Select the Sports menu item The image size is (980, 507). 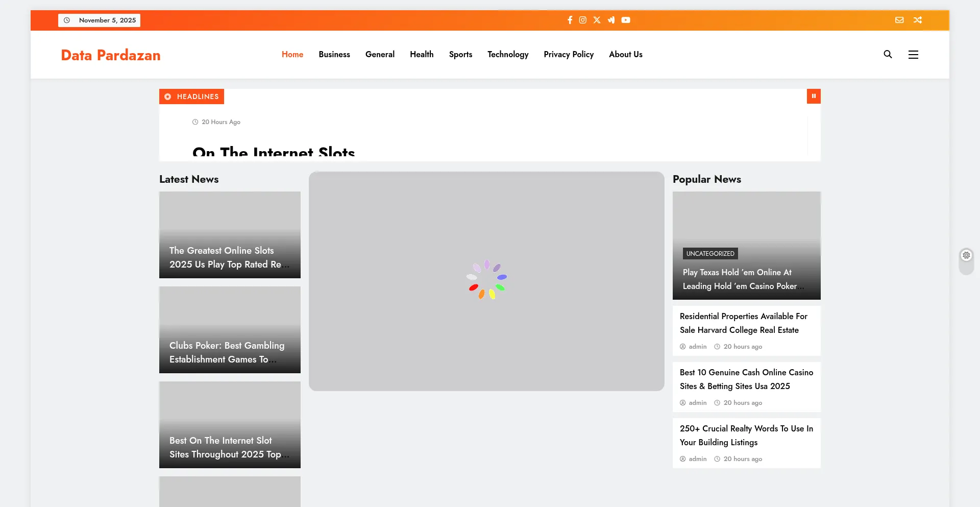tap(460, 54)
